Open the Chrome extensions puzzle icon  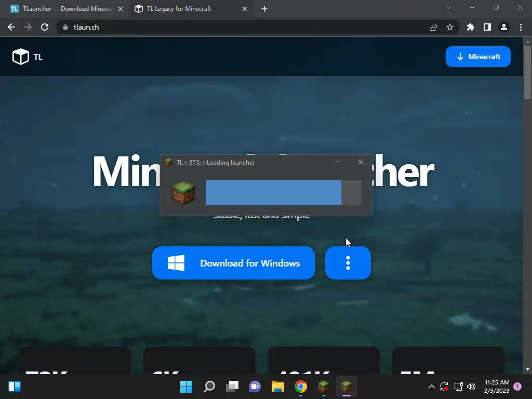tap(471, 27)
